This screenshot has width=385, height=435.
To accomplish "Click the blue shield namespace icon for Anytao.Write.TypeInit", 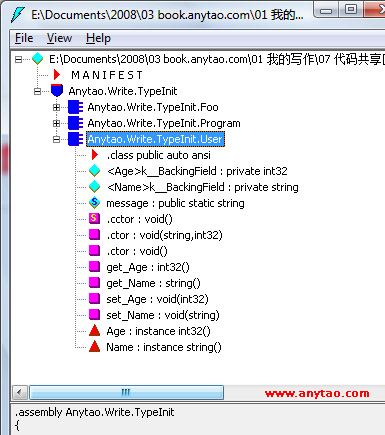I will tap(57, 91).
